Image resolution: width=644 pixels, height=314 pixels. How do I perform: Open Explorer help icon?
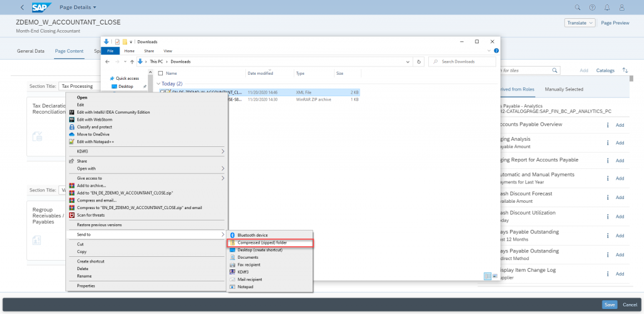coord(496,51)
